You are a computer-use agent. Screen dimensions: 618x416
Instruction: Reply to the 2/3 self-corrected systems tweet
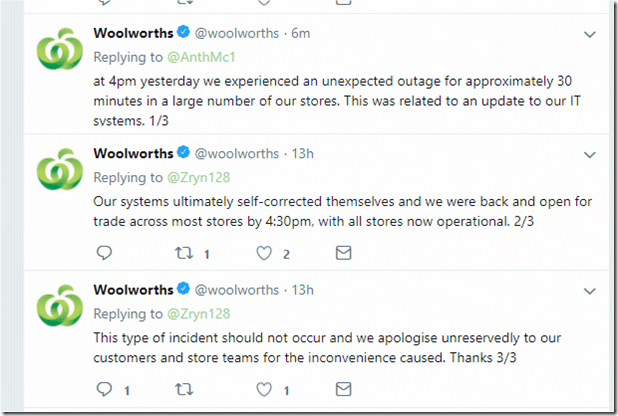[104, 254]
